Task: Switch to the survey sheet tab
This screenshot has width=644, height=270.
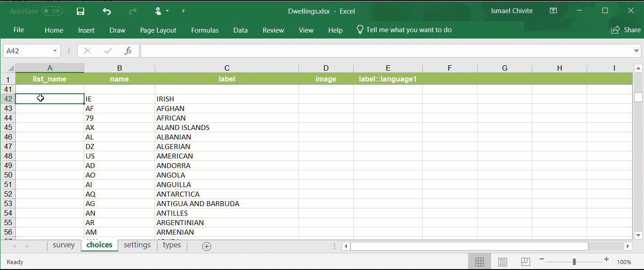Action: tap(64, 245)
